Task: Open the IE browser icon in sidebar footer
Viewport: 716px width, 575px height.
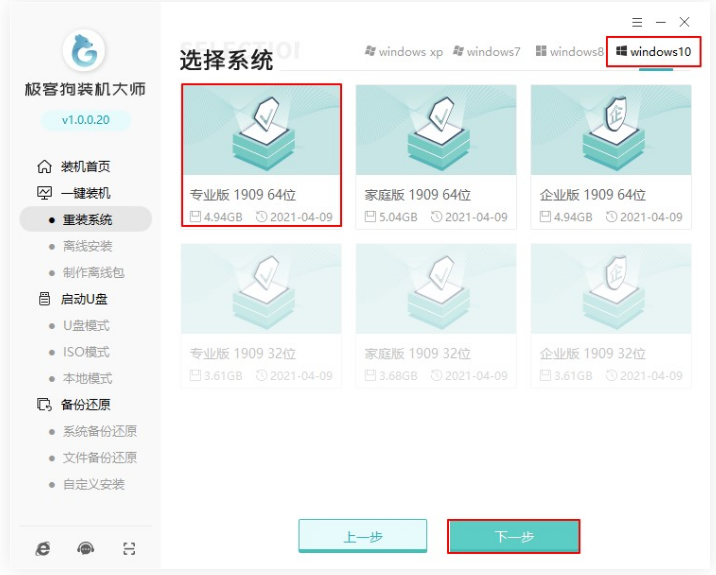Action: pos(42,548)
